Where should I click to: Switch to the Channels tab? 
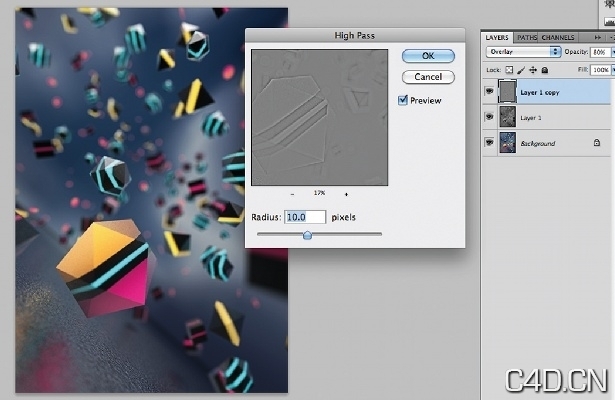[558, 37]
